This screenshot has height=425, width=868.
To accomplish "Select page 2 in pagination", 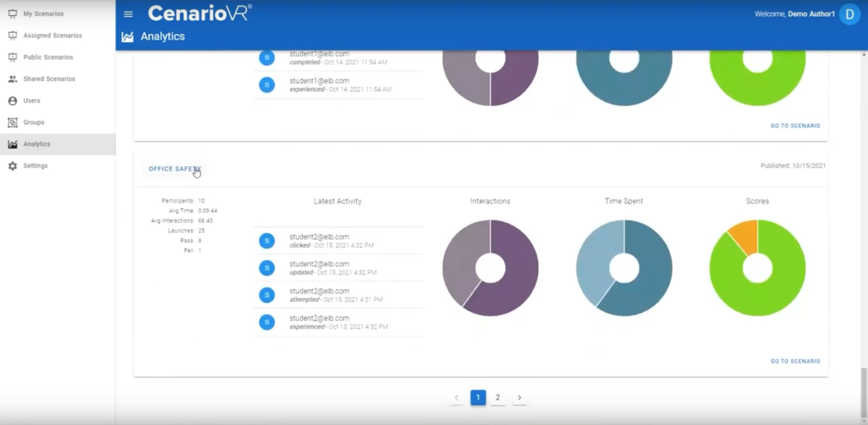I will point(498,397).
